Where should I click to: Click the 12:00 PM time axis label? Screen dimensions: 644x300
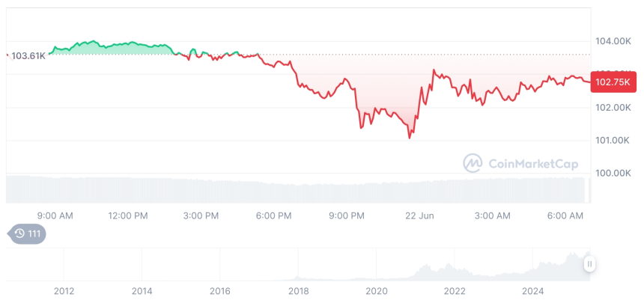click(x=129, y=215)
